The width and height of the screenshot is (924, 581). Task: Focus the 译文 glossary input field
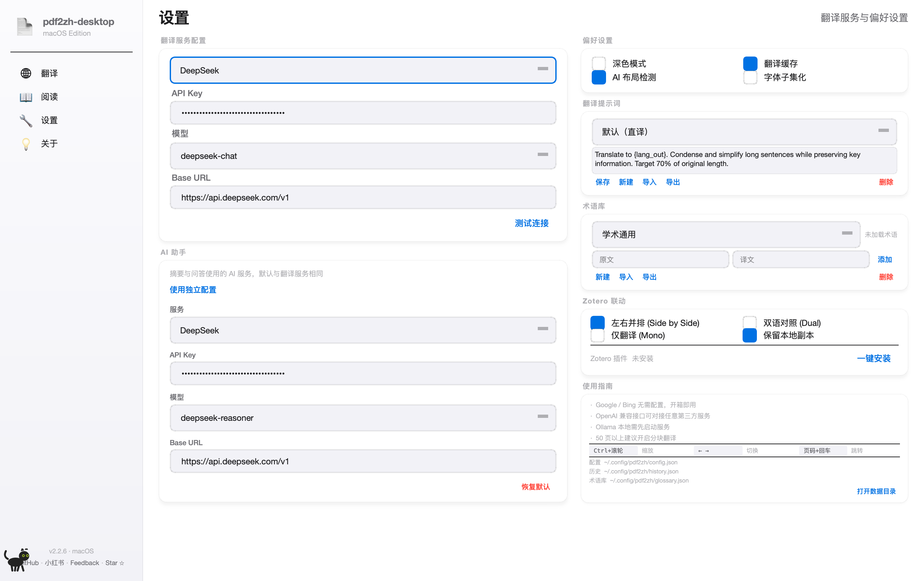tap(801, 259)
